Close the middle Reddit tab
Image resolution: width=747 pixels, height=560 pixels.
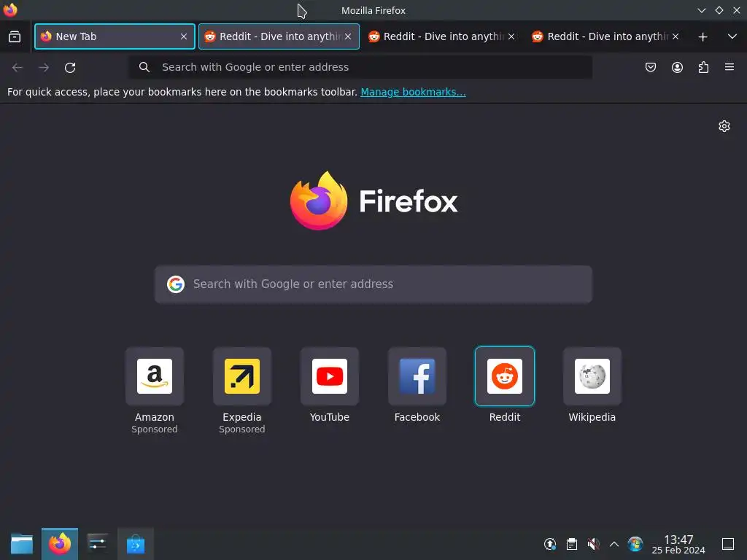click(x=511, y=36)
